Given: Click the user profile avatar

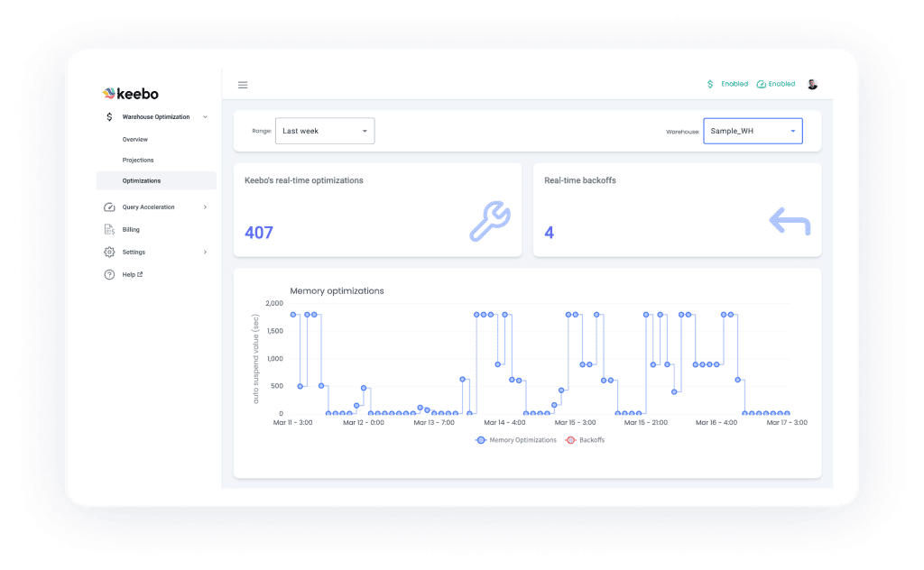Looking at the screenshot, I should click(811, 84).
